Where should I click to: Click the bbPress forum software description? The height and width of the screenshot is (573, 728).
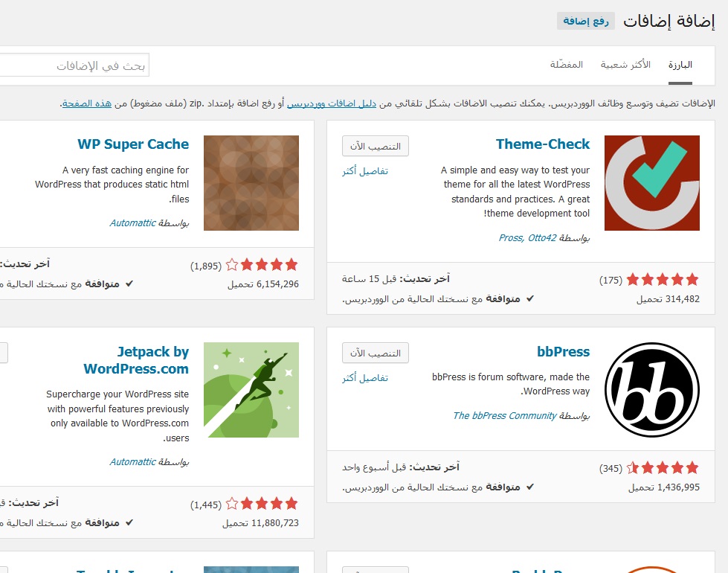[x=511, y=384]
